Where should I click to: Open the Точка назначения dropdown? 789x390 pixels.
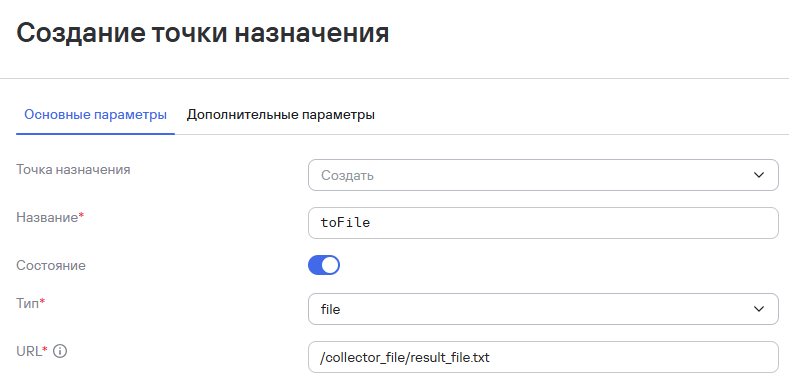pos(543,175)
